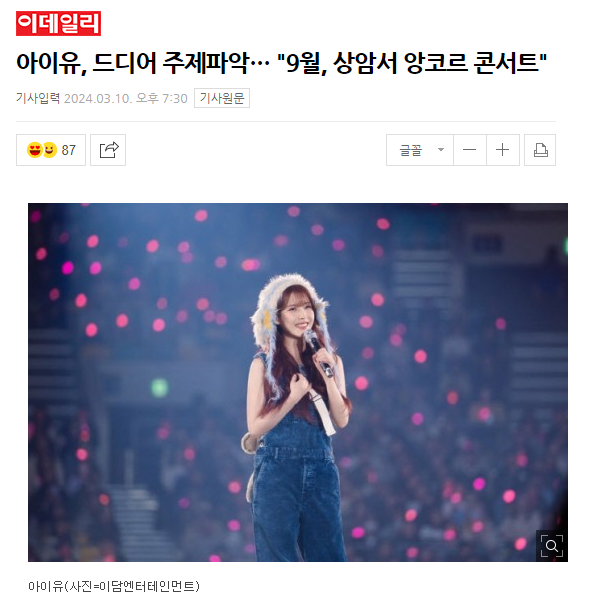This screenshot has height=601, width=591.
Task: Click the 기사입력 label
Action: (x=38, y=98)
